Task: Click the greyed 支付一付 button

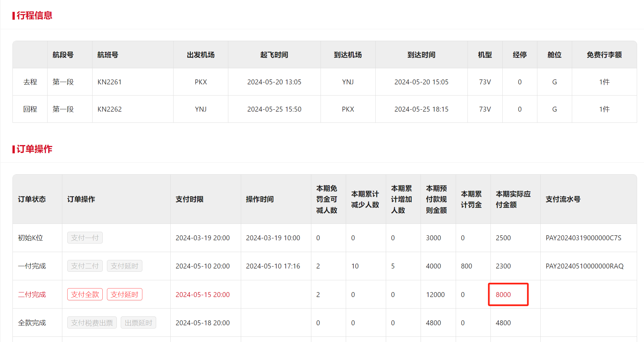Action: 85,238
